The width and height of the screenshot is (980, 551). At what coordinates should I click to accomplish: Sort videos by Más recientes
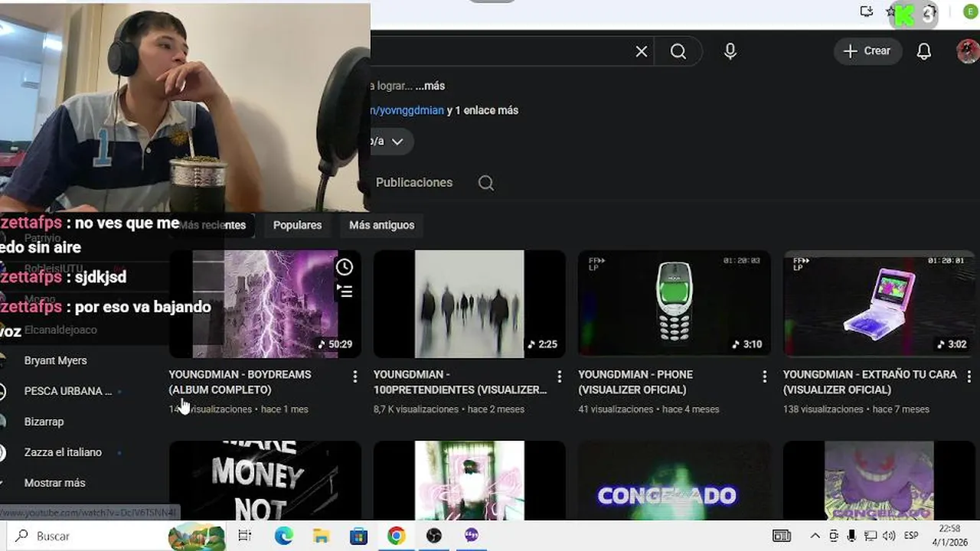pos(212,225)
